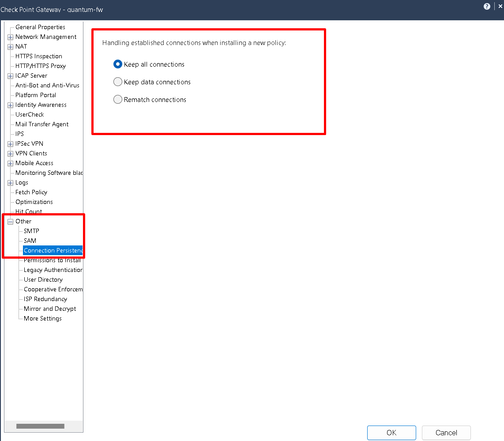504x441 pixels.
Task: Click the OK button
Action: pos(391,433)
